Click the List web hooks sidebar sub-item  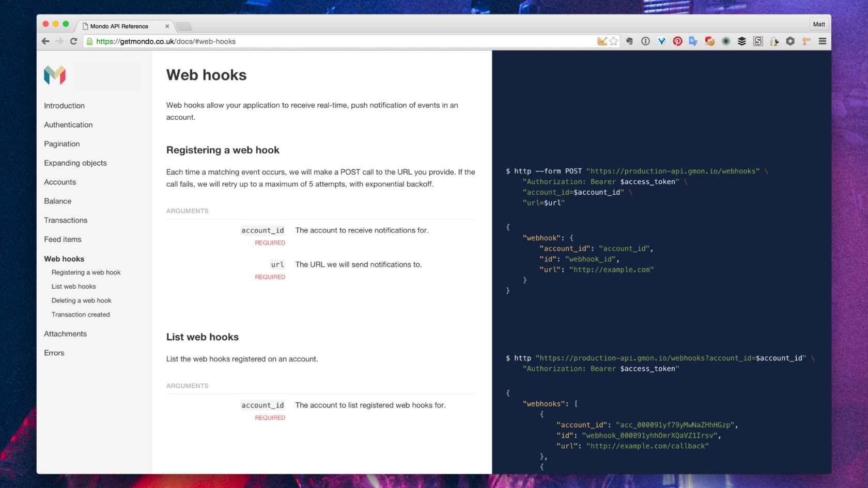pos(74,287)
